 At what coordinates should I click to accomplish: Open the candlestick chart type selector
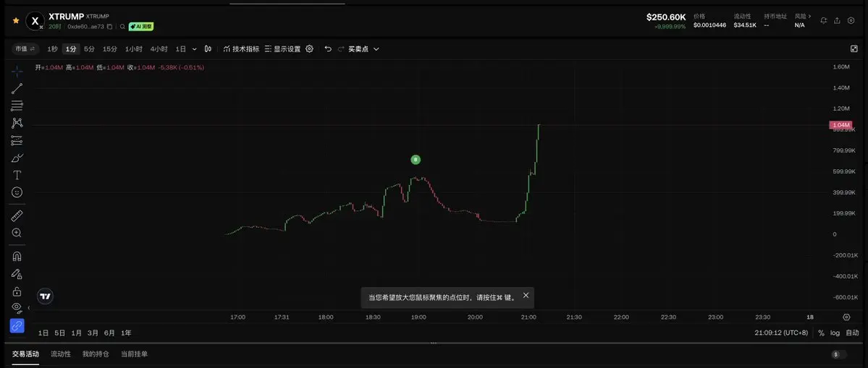[x=208, y=49]
